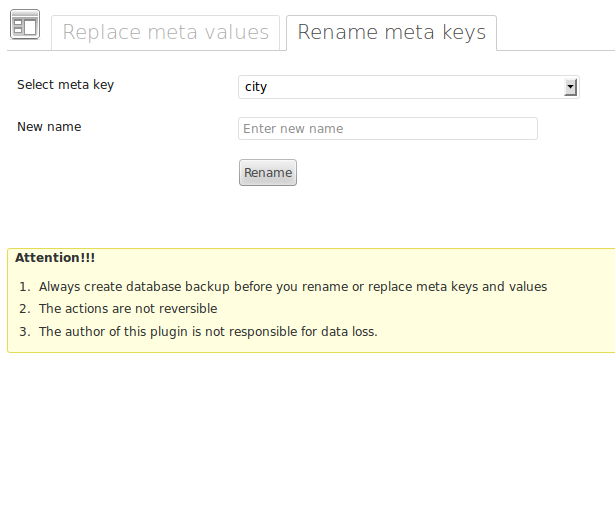Switch to the Replace meta values tab
The image size is (615, 511).
click(x=165, y=32)
